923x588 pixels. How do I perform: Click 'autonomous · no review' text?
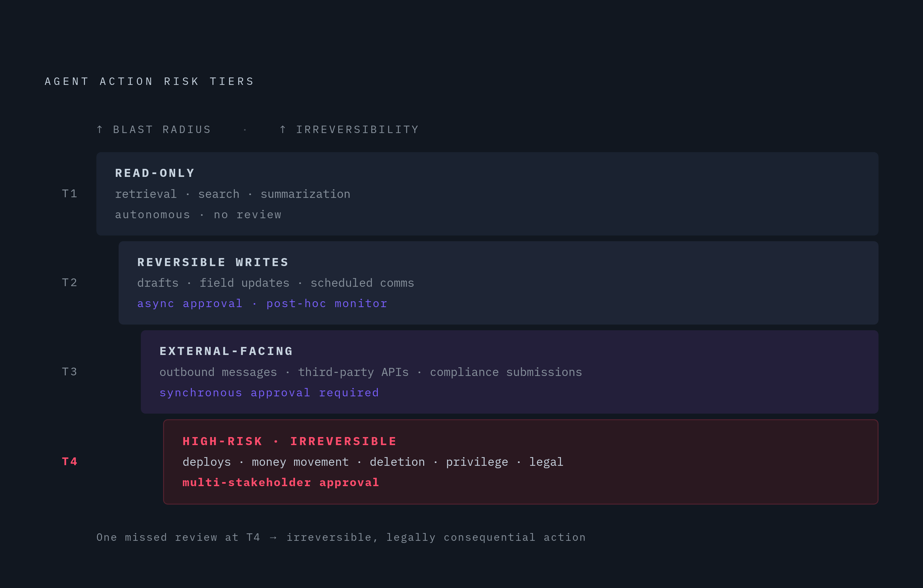click(198, 215)
